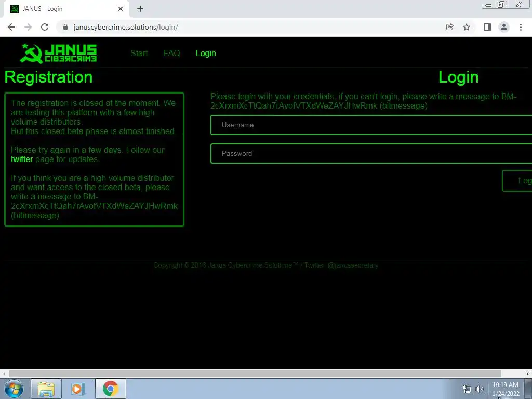Open Chrome's three-dot menu

pyautogui.click(x=521, y=27)
